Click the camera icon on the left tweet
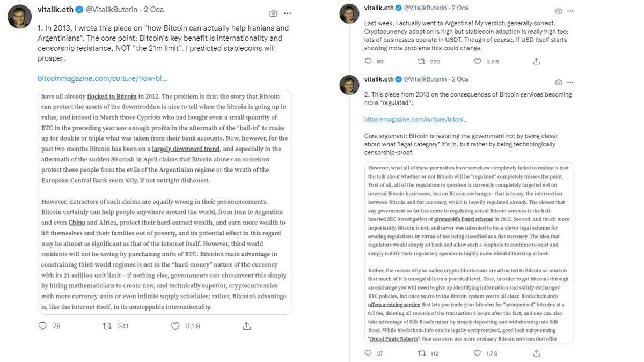This screenshot has height=362, width=644. [x=273, y=13]
